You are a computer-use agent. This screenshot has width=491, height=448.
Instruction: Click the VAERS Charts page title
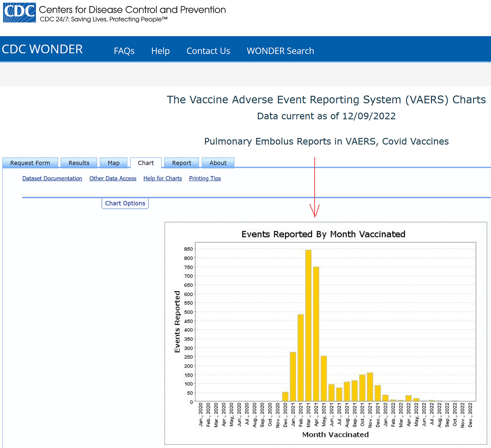(x=326, y=100)
